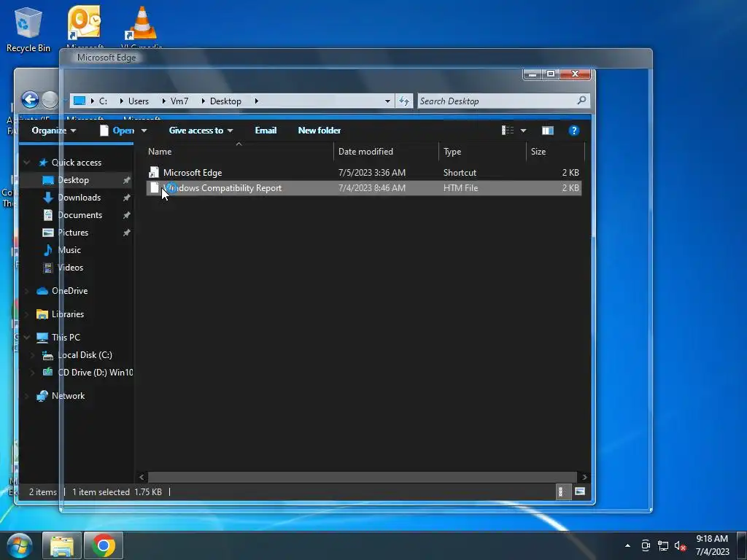Open the dropdown arrow beside Open
Image resolution: width=747 pixels, height=560 pixels.
pyautogui.click(x=144, y=131)
